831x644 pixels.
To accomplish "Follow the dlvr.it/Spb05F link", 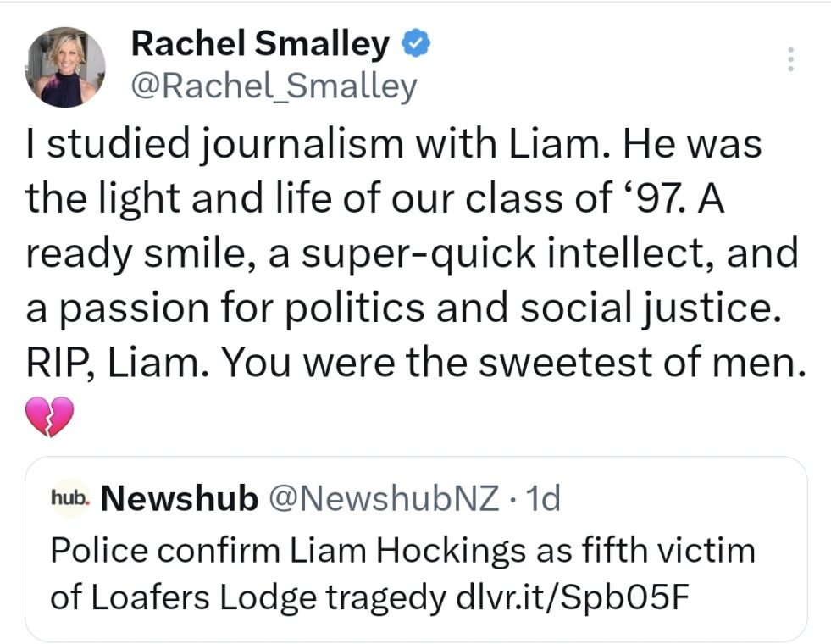I will (x=563, y=597).
